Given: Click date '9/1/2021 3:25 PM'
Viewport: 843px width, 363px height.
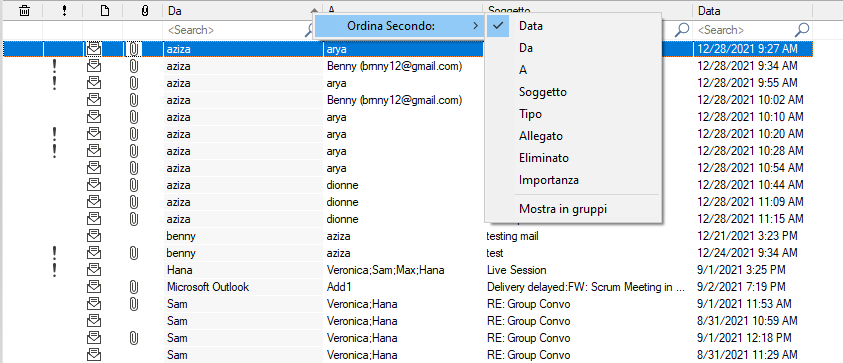Looking at the screenshot, I should click(741, 269).
